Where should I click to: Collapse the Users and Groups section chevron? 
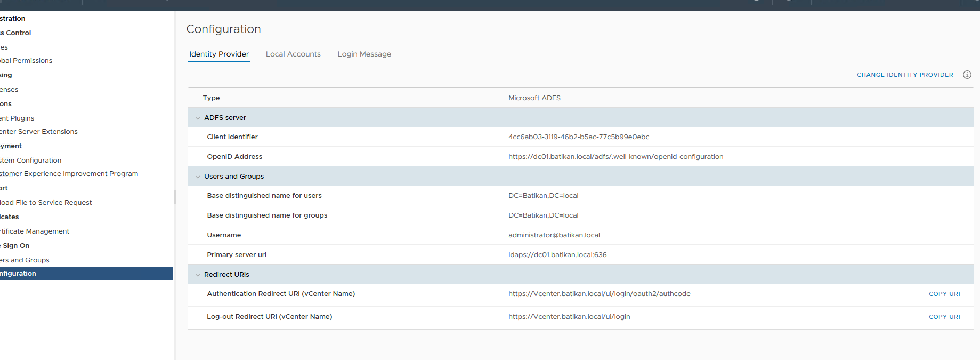coord(198,177)
